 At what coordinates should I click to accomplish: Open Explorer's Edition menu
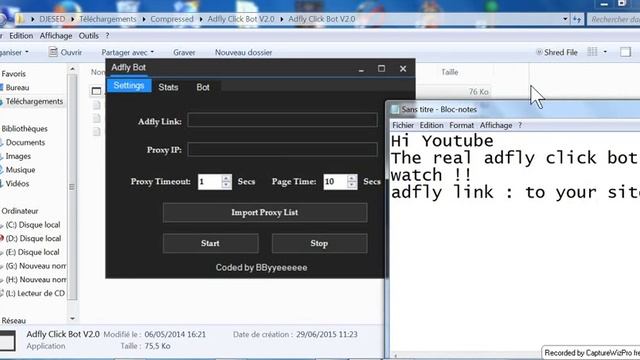point(21,36)
